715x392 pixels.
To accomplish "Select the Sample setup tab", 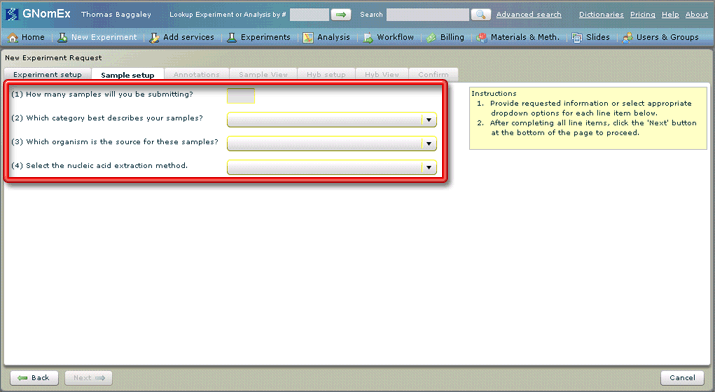I will pyautogui.click(x=128, y=75).
